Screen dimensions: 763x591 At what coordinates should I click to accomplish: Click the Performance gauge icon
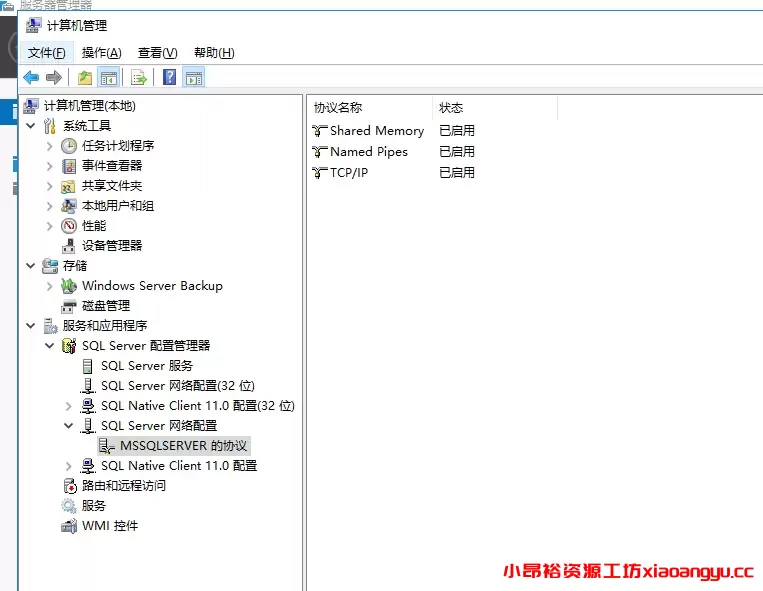pos(69,226)
